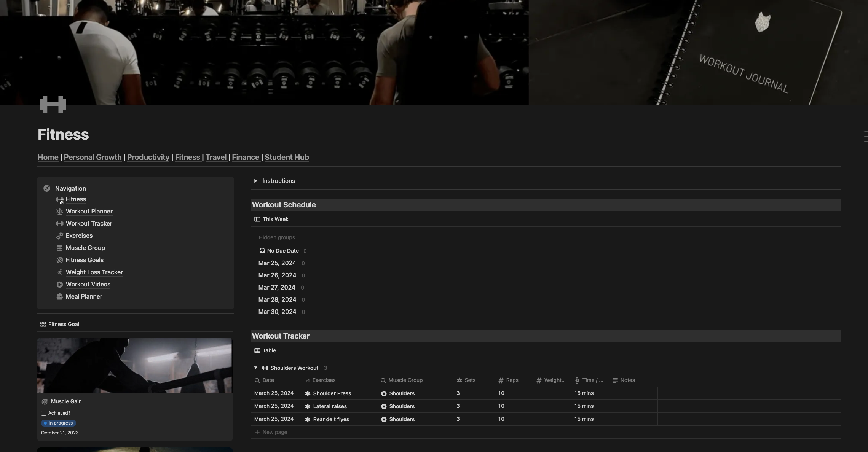
Task: Open the Table view tab in Workout Tracker
Action: tap(265, 350)
